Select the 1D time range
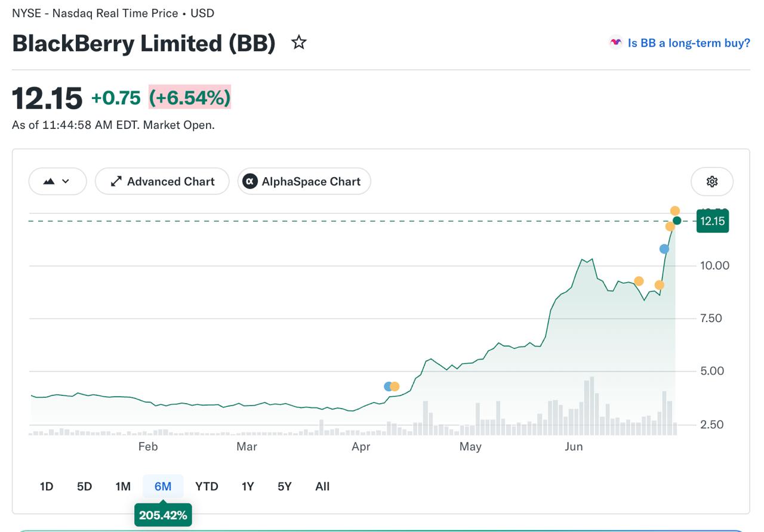 [x=47, y=487]
